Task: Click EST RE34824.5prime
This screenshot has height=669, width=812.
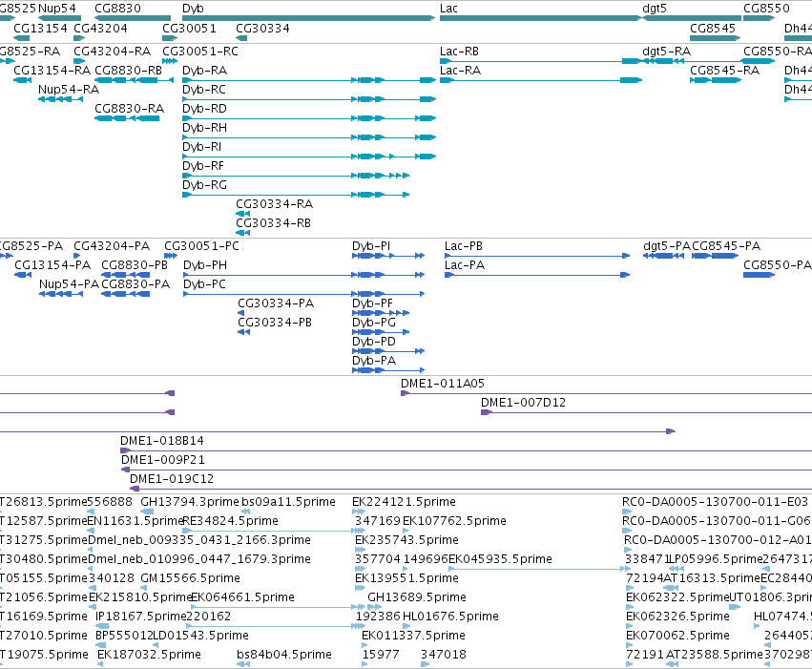Action: (x=231, y=521)
